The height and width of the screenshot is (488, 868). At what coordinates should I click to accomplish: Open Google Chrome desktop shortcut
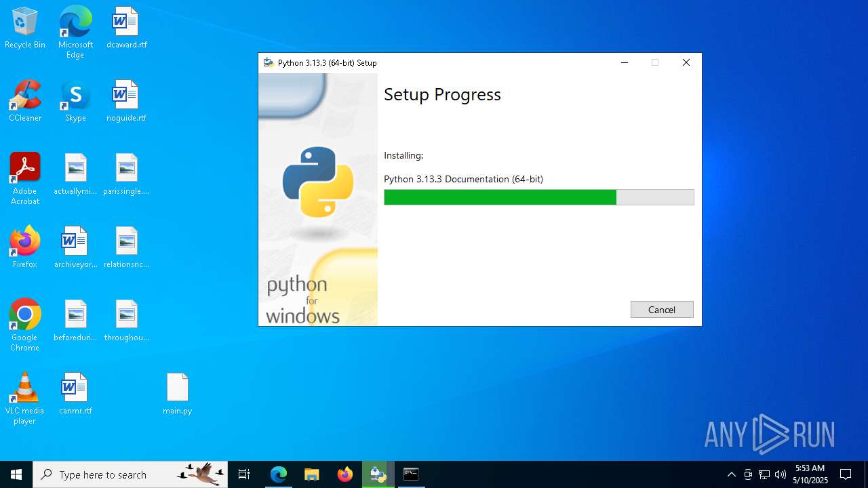click(x=25, y=325)
